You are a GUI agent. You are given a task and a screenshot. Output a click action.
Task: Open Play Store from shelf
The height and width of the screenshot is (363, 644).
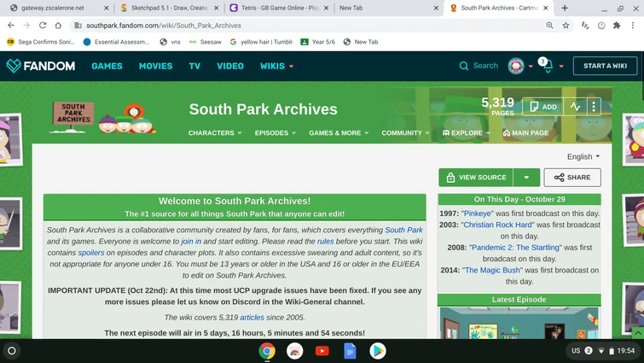[377, 351]
